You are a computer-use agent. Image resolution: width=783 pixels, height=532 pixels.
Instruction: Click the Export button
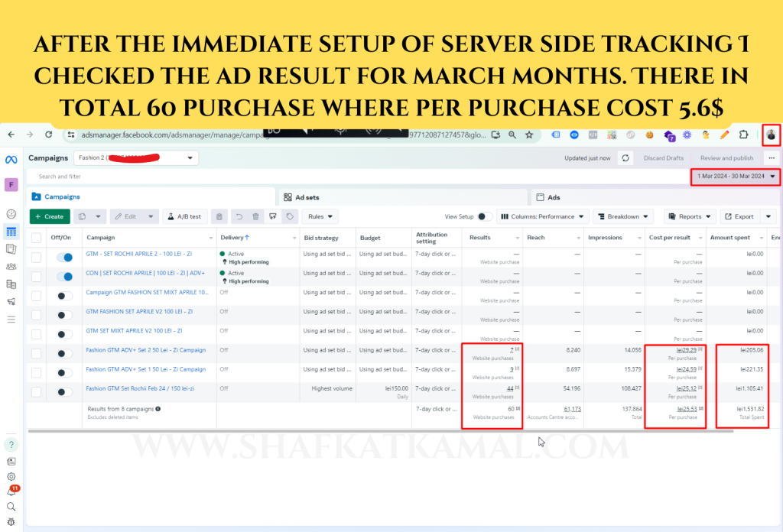(739, 216)
